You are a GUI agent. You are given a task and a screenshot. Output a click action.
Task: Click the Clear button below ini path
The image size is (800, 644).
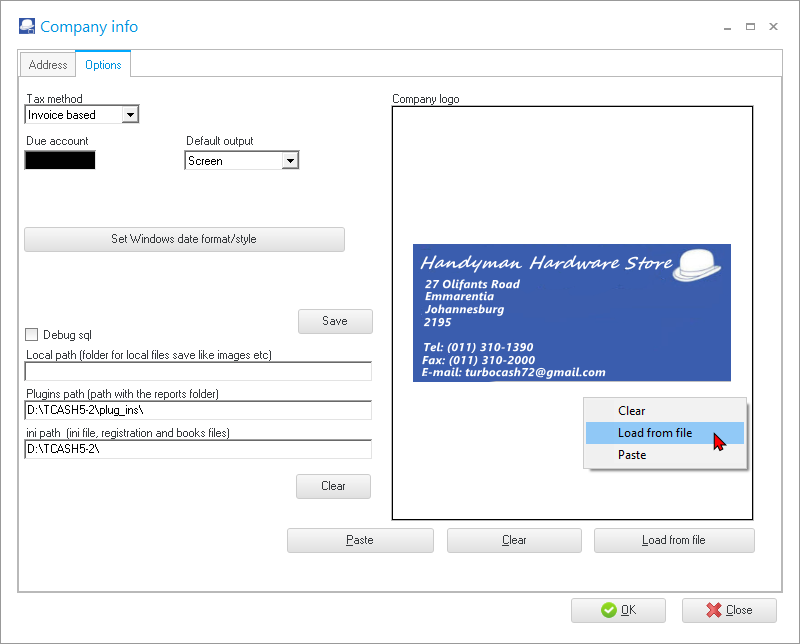click(x=333, y=486)
